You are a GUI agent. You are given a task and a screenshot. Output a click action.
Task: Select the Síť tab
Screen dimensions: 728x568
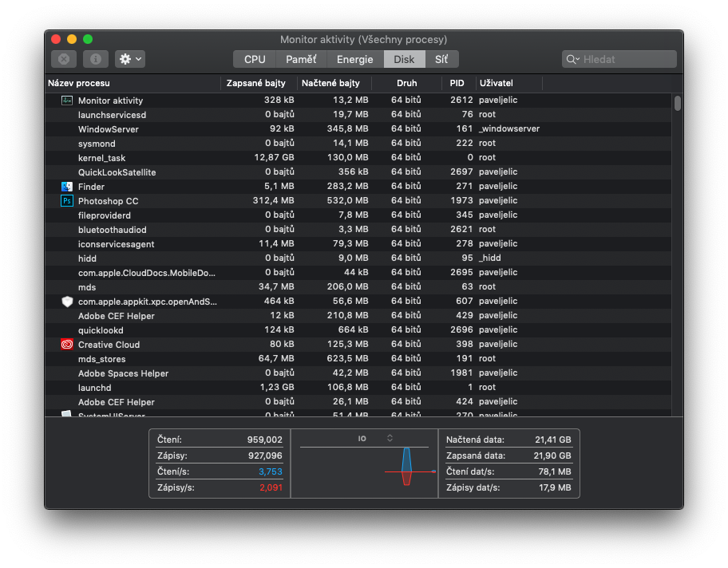[441, 59]
